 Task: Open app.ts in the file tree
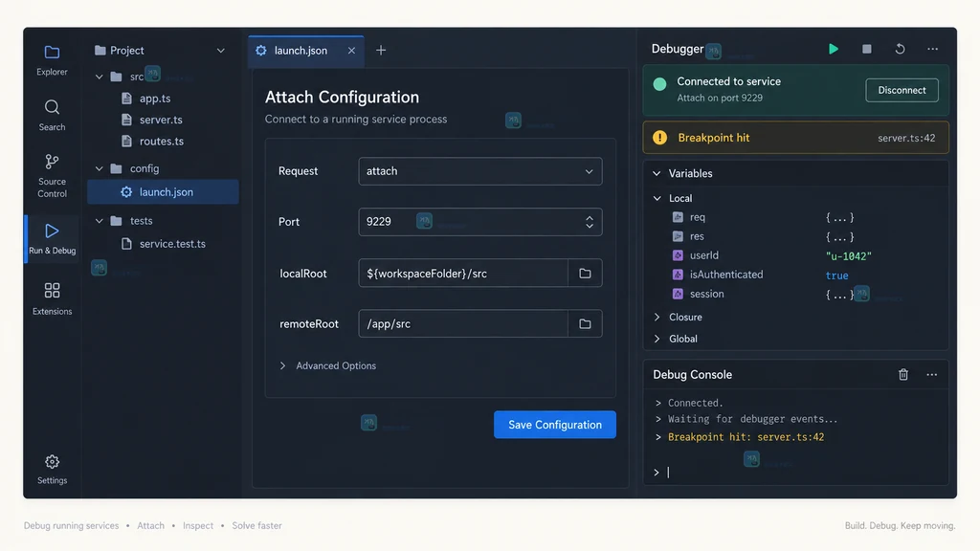pos(155,99)
